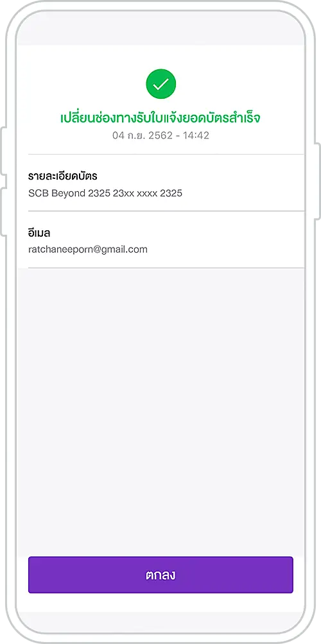
Task: Click the masked digits 23xx xxxx
Action: pyautogui.click(x=135, y=193)
